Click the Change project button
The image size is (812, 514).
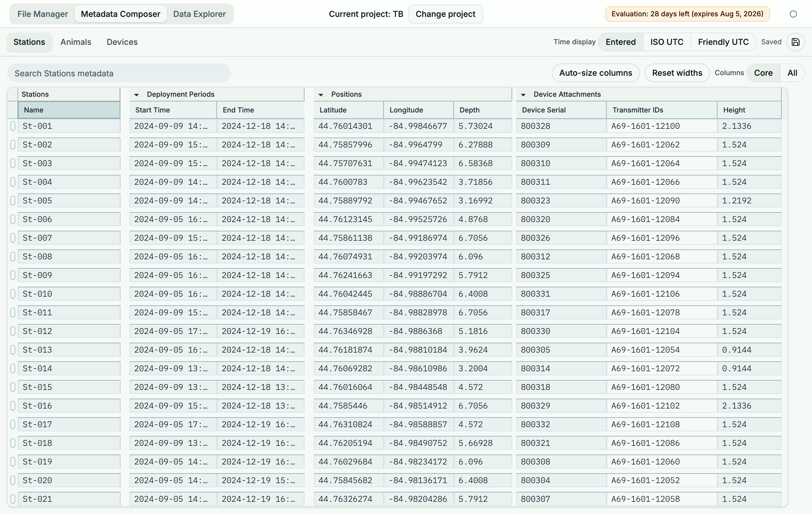point(445,14)
